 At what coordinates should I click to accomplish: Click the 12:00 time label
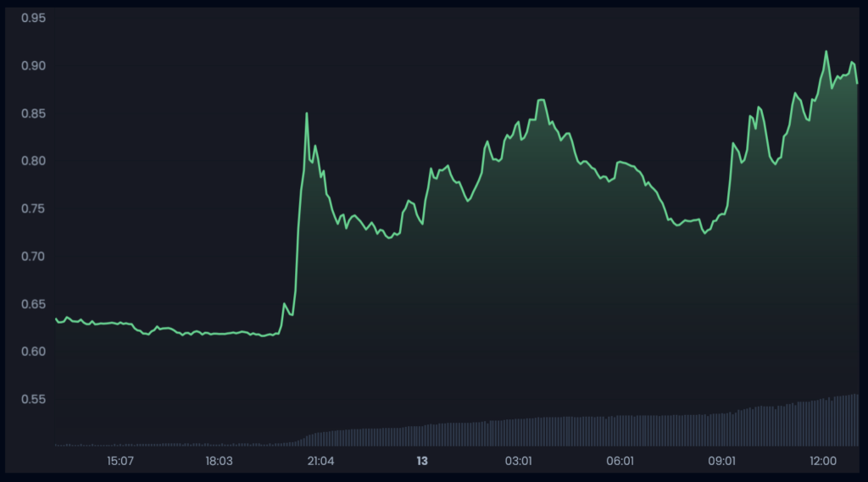pyautogui.click(x=823, y=462)
